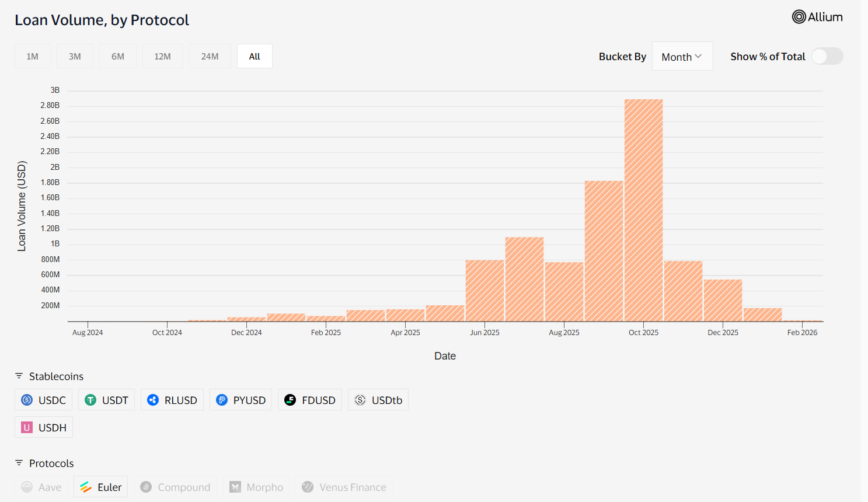Select the Aave protocol icon
Image resolution: width=868 pixels, height=502 pixels.
coord(27,486)
